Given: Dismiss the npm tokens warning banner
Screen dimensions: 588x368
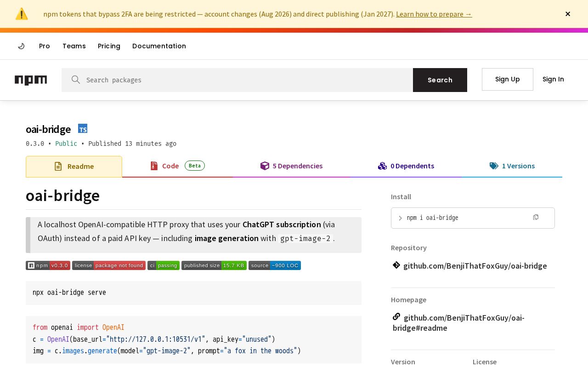Looking at the screenshot, I should [568, 14].
